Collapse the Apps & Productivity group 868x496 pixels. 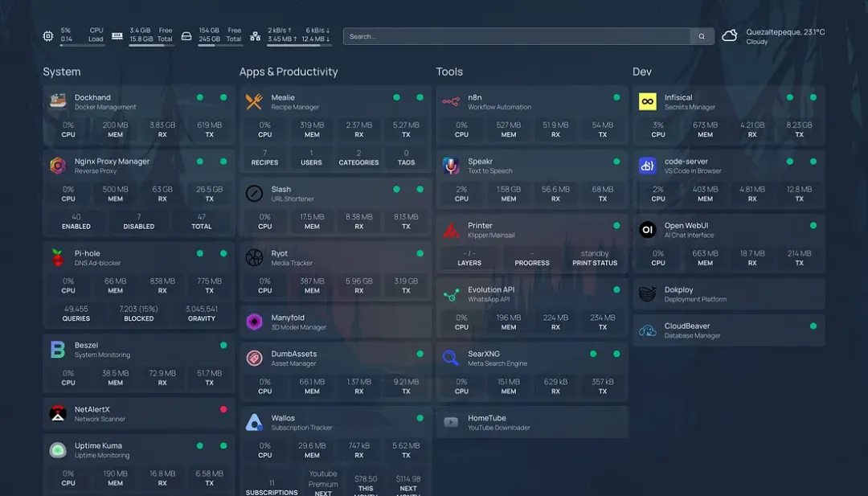pyautogui.click(x=289, y=72)
